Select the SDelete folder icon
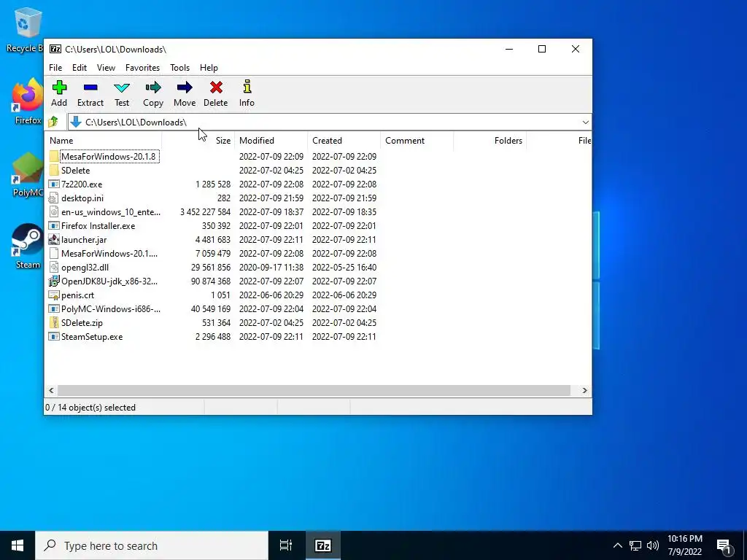747x560 pixels. (x=54, y=170)
